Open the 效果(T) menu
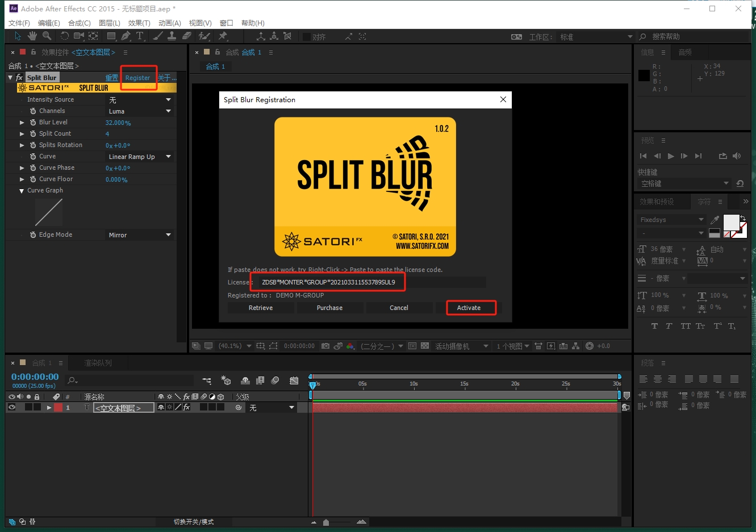Viewport: 756px width, 532px height. [x=140, y=23]
